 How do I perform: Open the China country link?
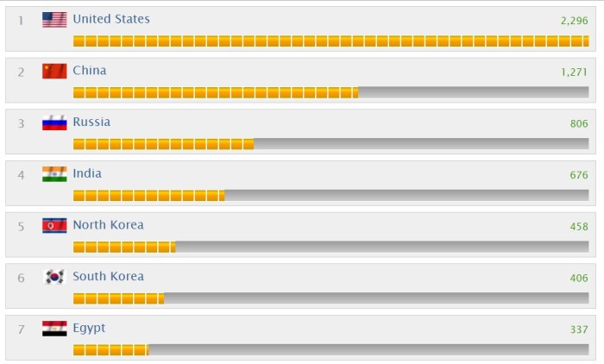point(90,71)
